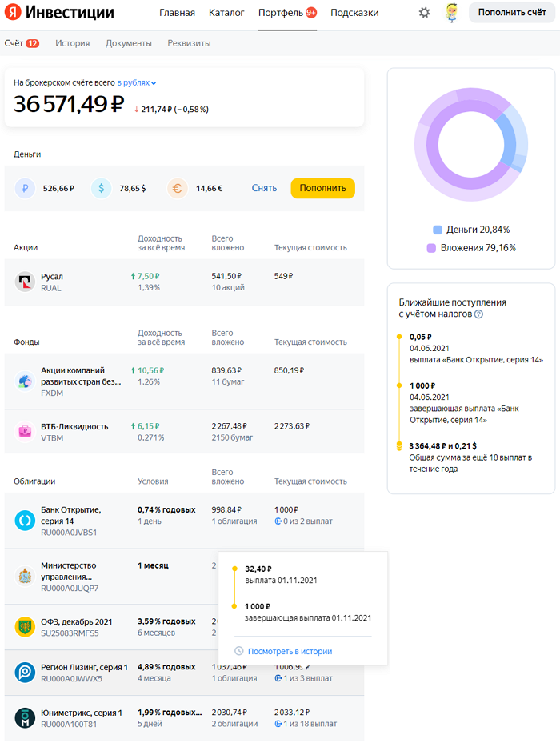The image size is (560, 743).
Task: Open the ВТБ-Ликвидность fund row
Action: [185, 432]
